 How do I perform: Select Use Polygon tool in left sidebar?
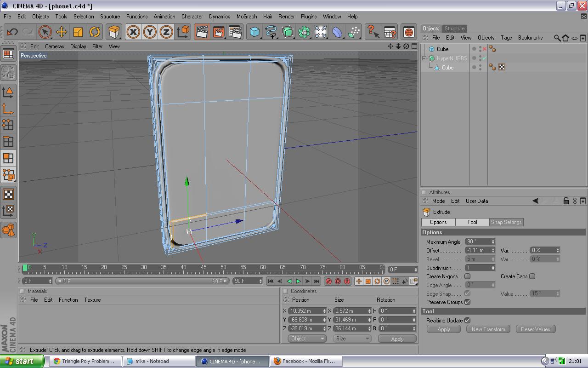(x=8, y=158)
